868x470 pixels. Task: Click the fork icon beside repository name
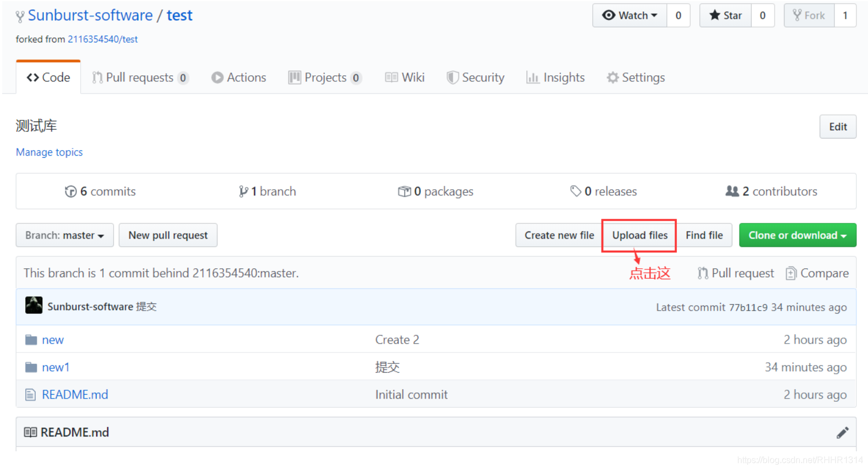coord(20,16)
